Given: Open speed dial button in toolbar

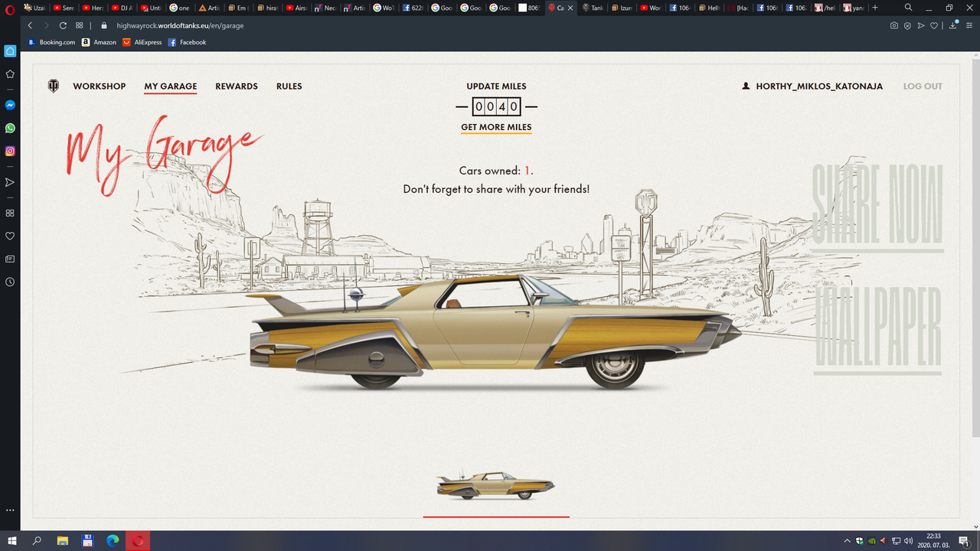Looking at the screenshot, I should coord(79,25).
